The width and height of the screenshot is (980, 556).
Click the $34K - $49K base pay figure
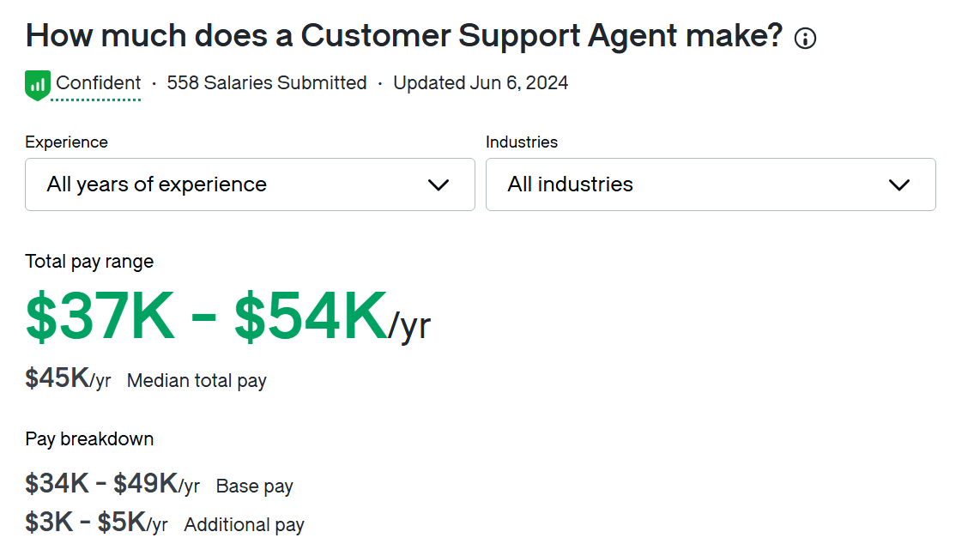(112, 485)
